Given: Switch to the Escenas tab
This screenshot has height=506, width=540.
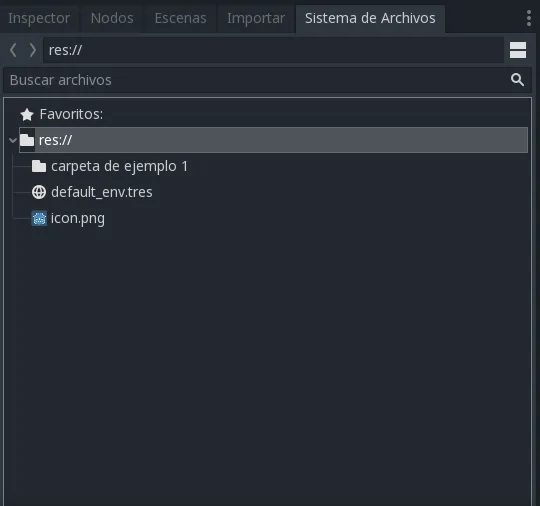Looking at the screenshot, I should point(180,18).
